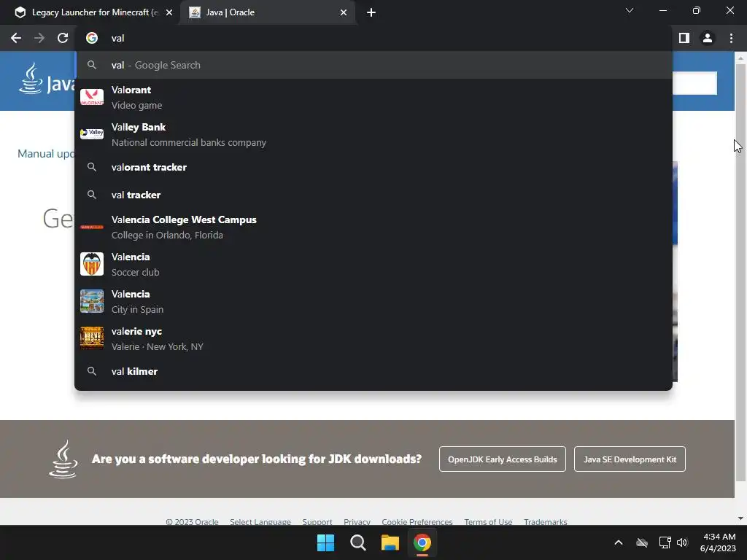
Task: Click the page vertical scrollbar
Action: click(x=740, y=271)
